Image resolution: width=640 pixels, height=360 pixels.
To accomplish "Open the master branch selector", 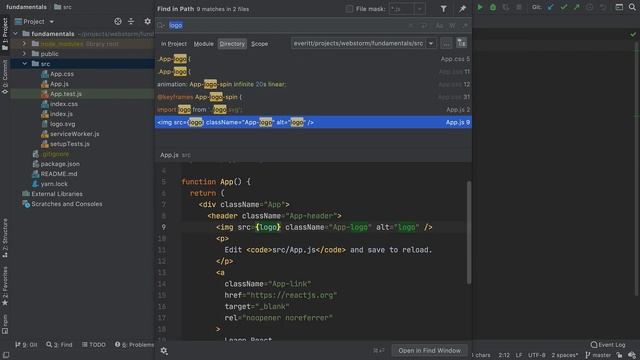I will coord(598,355).
